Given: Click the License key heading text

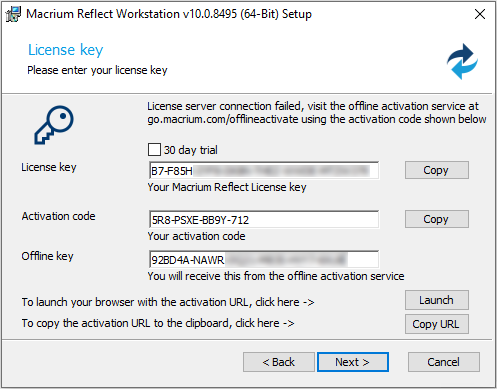Looking at the screenshot, I should [65, 50].
